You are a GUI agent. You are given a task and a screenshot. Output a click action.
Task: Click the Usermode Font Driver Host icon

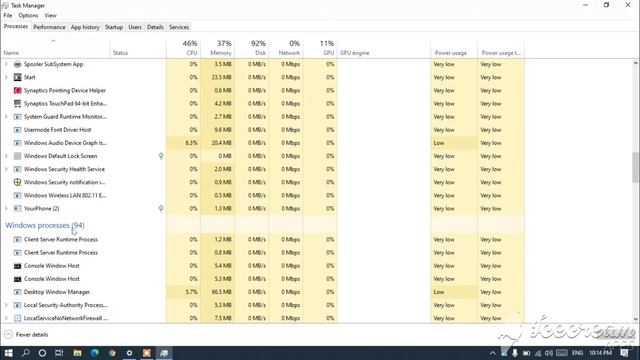click(17, 130)
